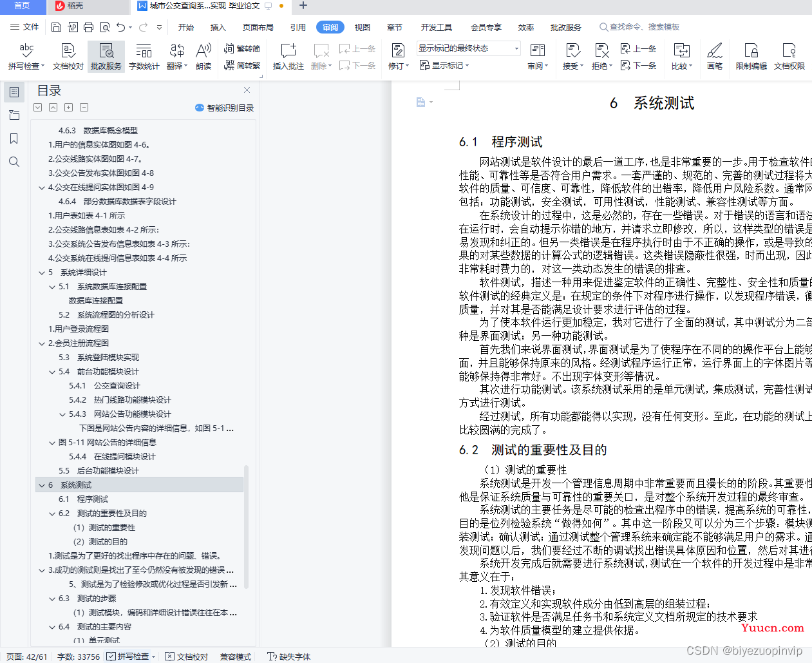This screenshot has width=812, height=663.
Task: Switch to the 开始 ribbon tab
Action: (x=186, y=27)
